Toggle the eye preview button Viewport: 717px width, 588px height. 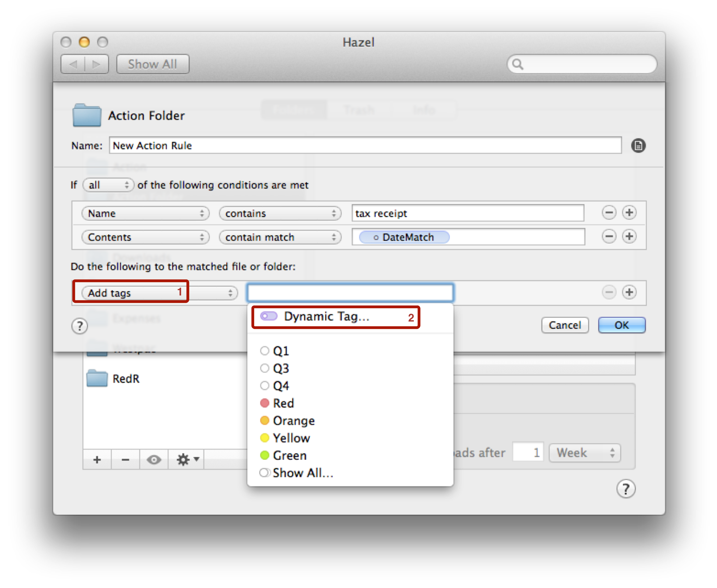pos(154,460)
